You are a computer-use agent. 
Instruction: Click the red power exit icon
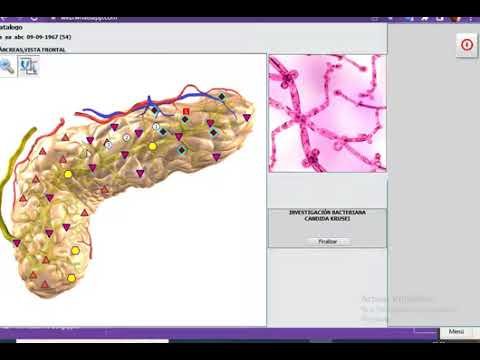(x=467, y=45)
